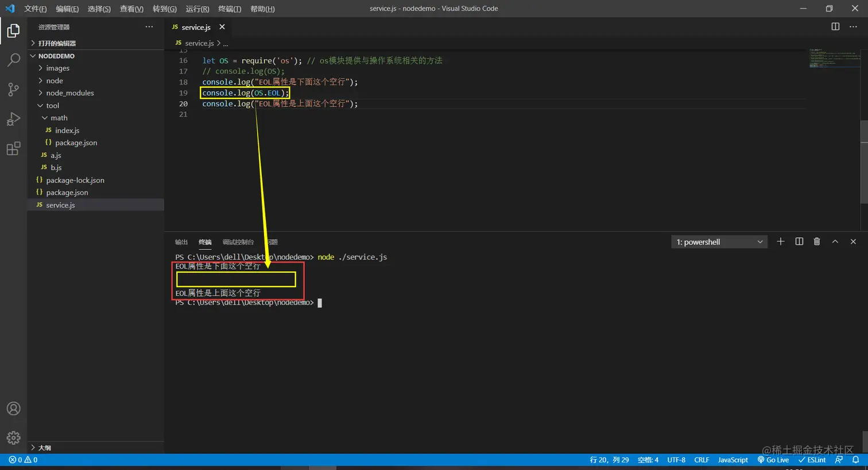Expand the 大纲 outline section
Viewport: 868px width, 470px height.
(x=96, y=448)
